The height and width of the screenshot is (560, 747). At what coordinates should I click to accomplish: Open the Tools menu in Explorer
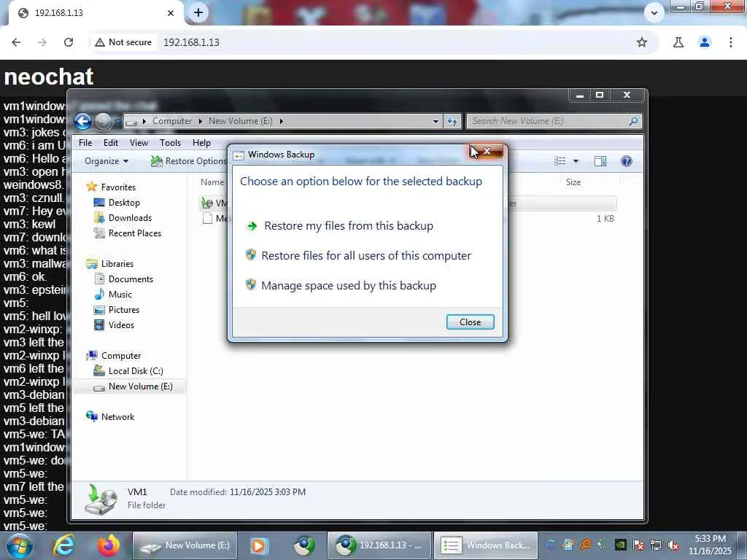[170, 143]
